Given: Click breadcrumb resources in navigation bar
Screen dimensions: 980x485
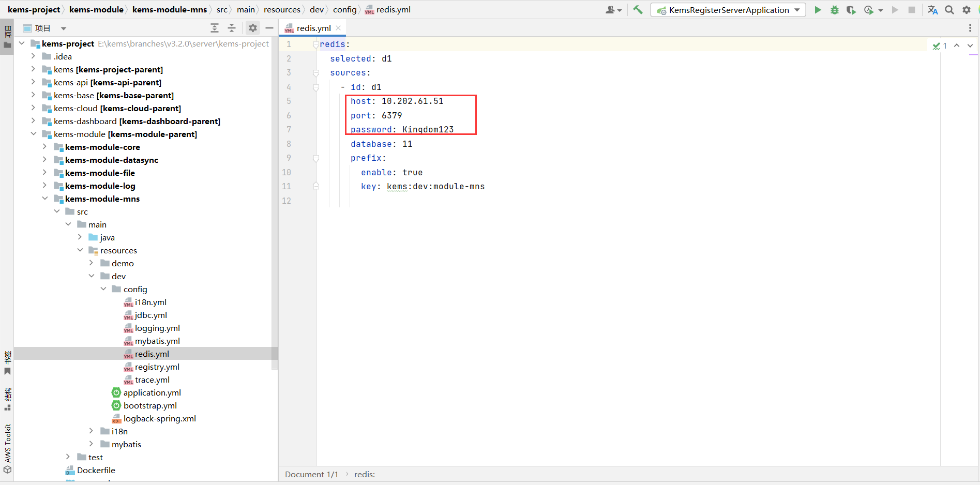Looking at the screenshot, I should pyautogui.click(x=282, y=10).
